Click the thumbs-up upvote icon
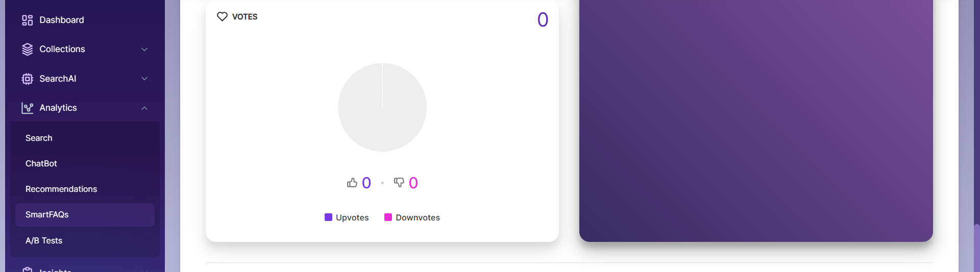 pyautogui.click(x=352, y=183)
